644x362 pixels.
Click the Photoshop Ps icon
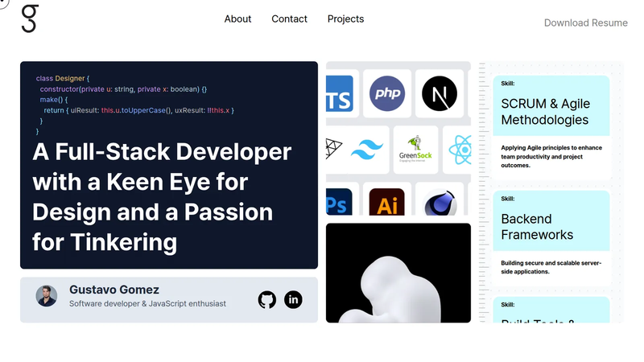click(x=339, y=202)
